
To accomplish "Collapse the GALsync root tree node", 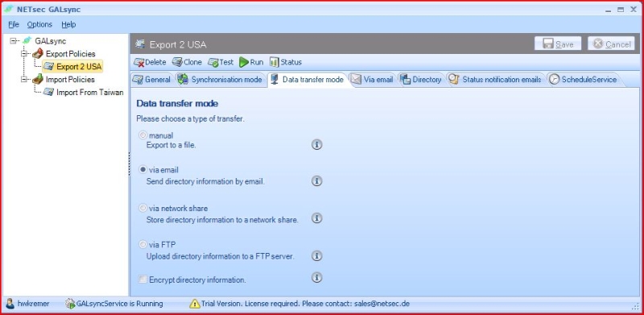I will tap(14, 41).
